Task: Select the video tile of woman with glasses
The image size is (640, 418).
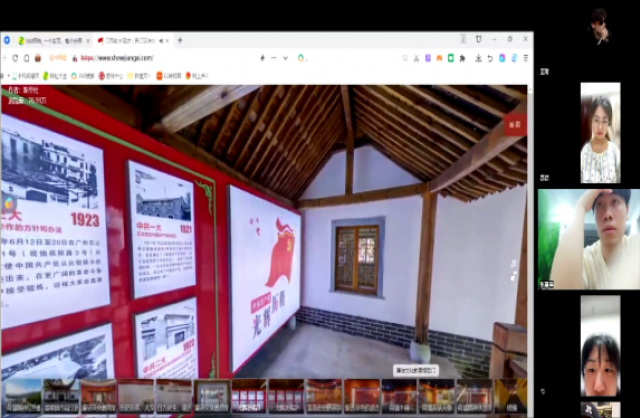Action: pyautogui.click(x=600, y=133)
